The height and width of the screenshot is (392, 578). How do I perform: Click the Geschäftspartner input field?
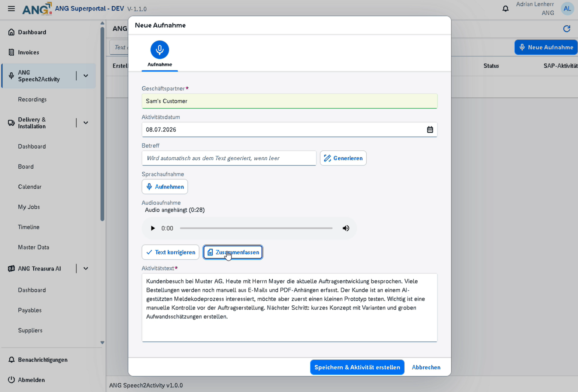point(289,101)
